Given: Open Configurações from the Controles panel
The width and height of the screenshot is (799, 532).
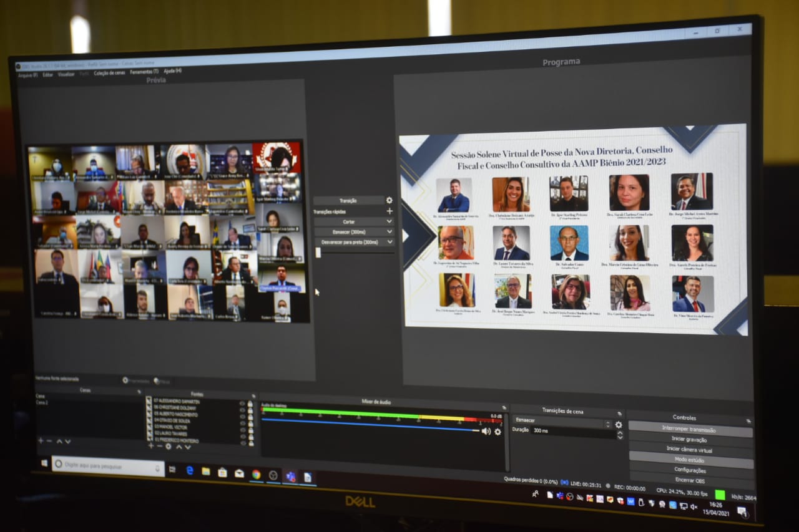Looking at the screenshot, I should point(691,470).
